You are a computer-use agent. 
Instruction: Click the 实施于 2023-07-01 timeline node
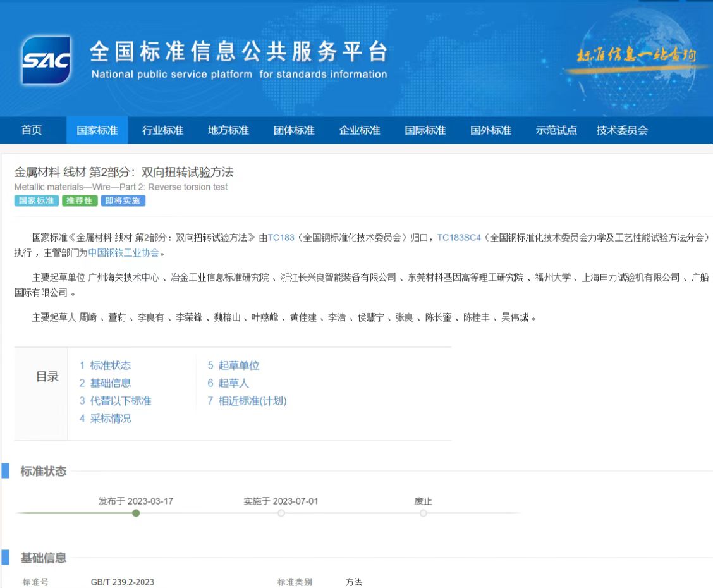281,513
